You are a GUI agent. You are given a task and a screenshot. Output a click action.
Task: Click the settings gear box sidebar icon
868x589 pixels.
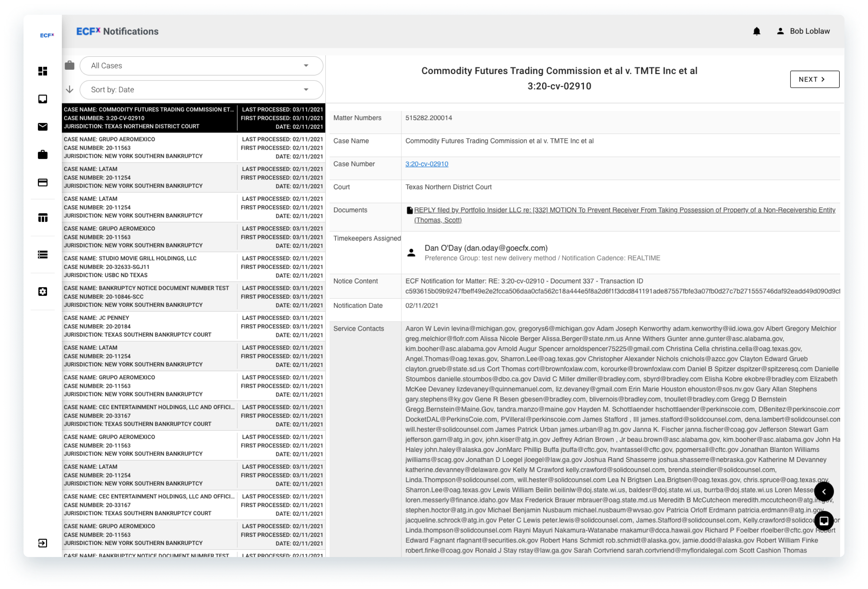(x=43, y=292)
